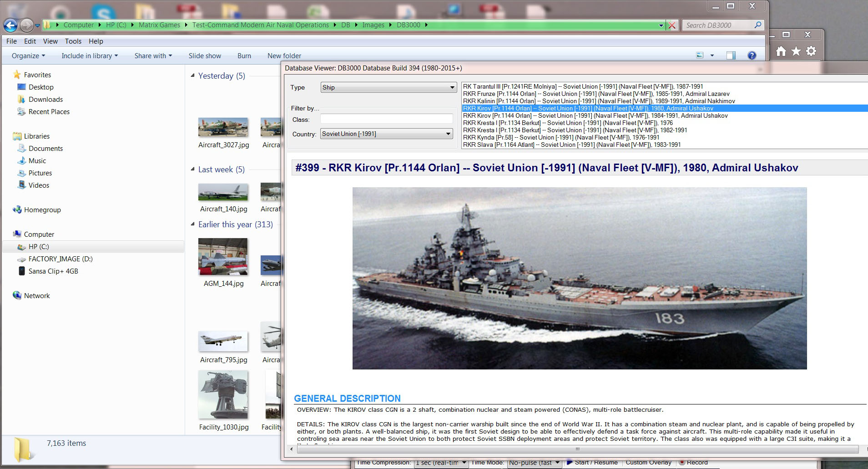Stop loading with the red X in address bar
868x469 pixels.
[672, 25]
